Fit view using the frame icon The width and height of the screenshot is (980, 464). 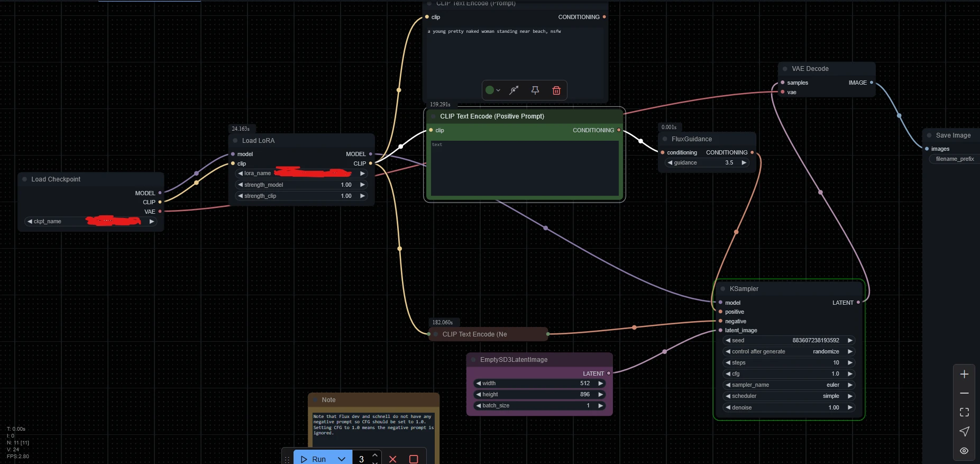pyautogui.click(x=964, y=412)
